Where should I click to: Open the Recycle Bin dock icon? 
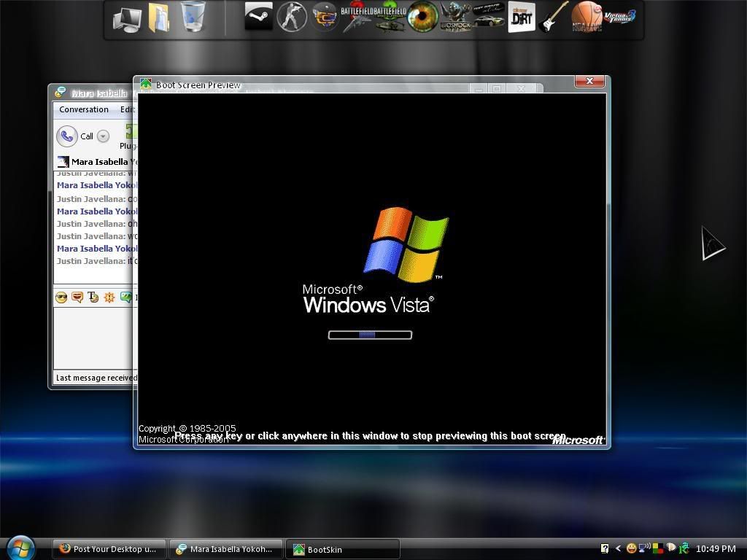point(193,17)
